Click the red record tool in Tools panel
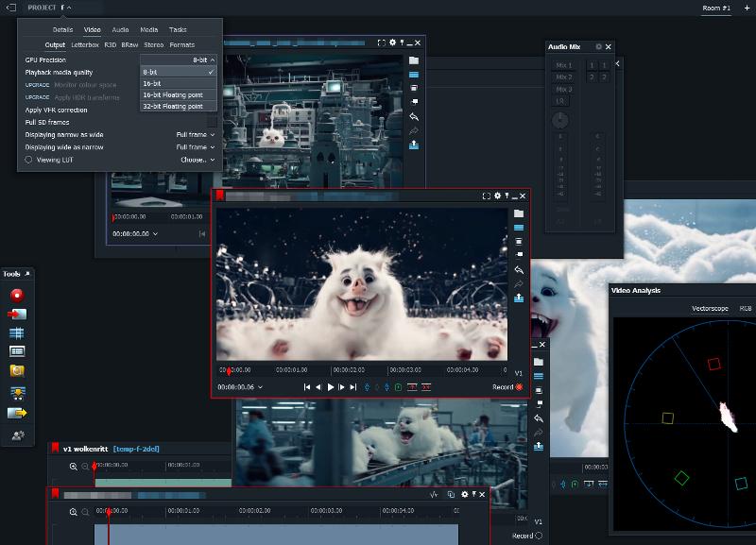Viewport: 756px width, 545px height. (17, 295)
